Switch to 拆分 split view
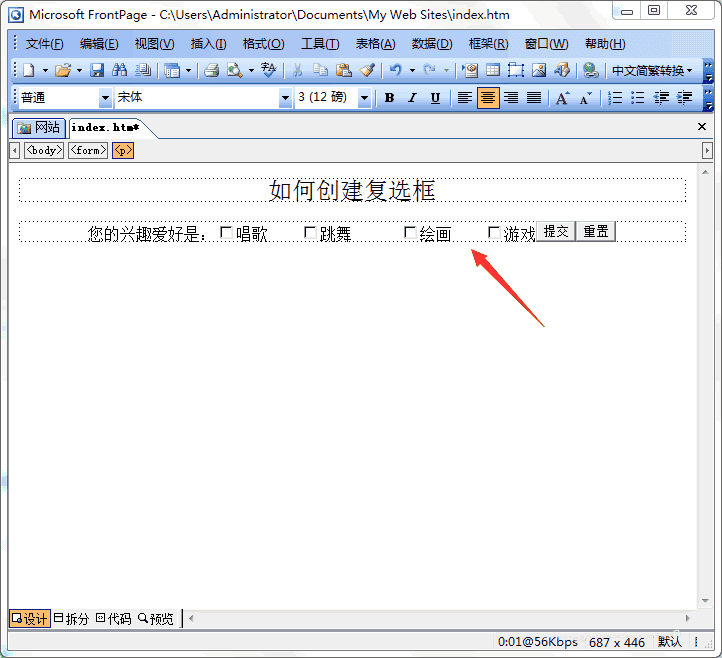The width and height of the screenshot is (722, 658). pyautogui.click(x=71, y=618)
